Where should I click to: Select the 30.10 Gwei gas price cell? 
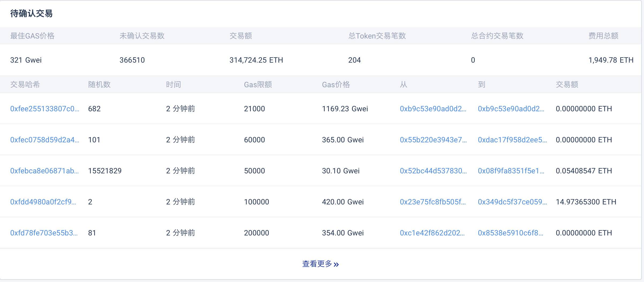click(341, 171)
